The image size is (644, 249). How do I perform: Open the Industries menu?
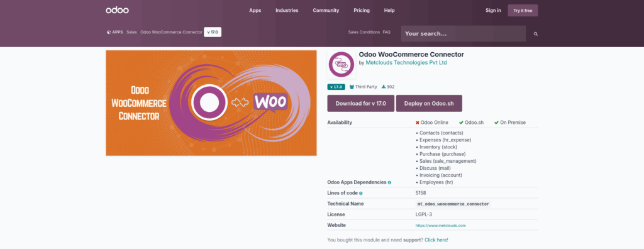287,10
